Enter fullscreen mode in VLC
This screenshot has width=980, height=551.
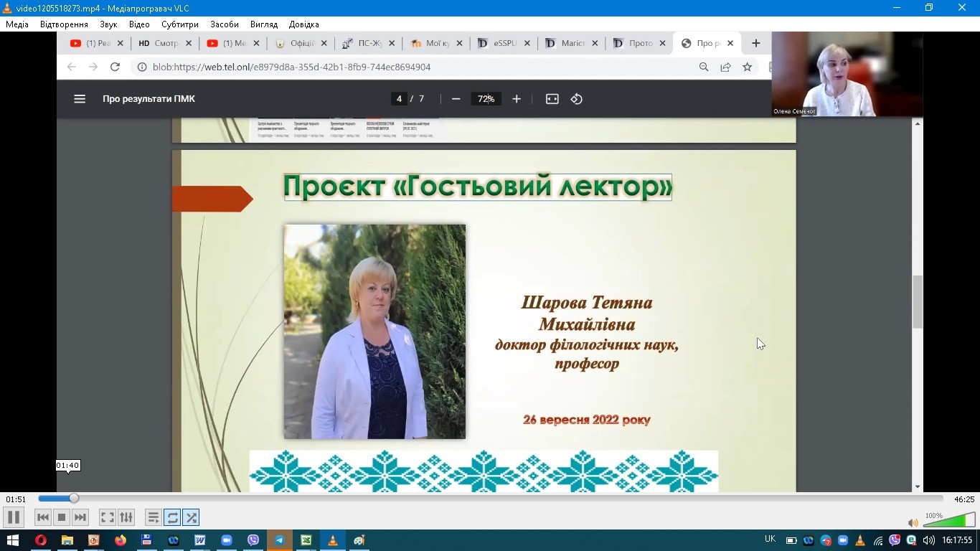point(107,517)
